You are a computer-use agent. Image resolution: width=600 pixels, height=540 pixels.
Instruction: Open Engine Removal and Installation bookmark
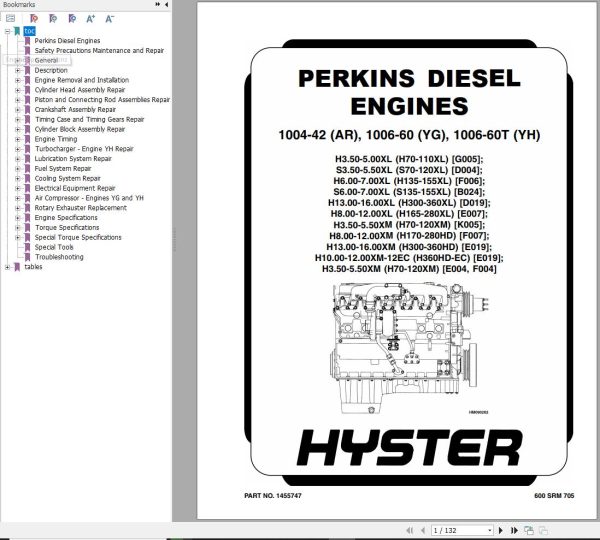tap(82, 80)
